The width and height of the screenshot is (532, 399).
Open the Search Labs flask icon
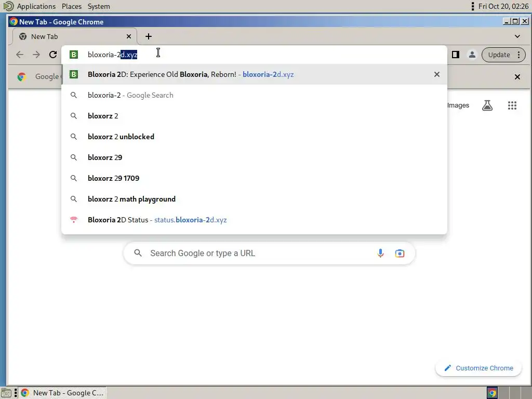tap(487, 105)
